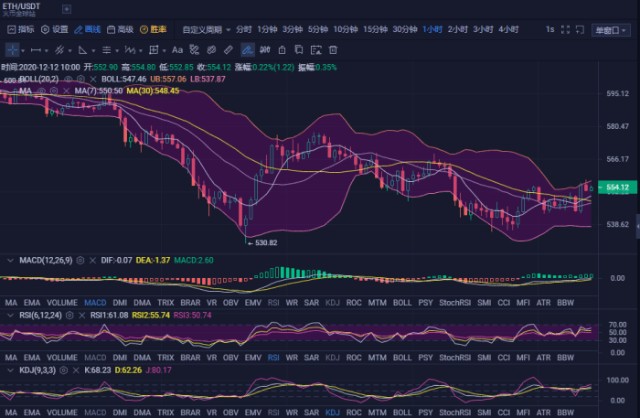Open the 单窗口 window layout dropdown

click(611, 30)
